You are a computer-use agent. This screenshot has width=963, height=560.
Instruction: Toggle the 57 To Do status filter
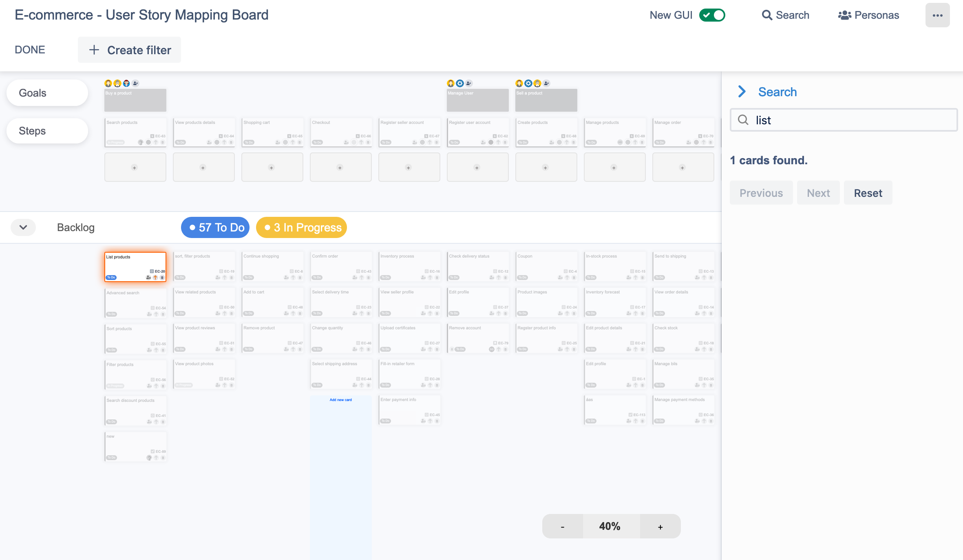(x=215, y=227)
